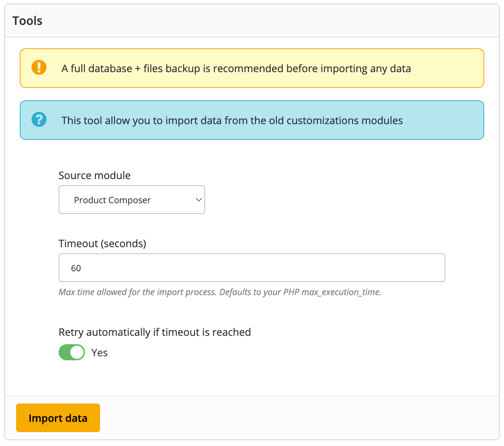Click the retry automatically if timeout label

tap(155, 332)
